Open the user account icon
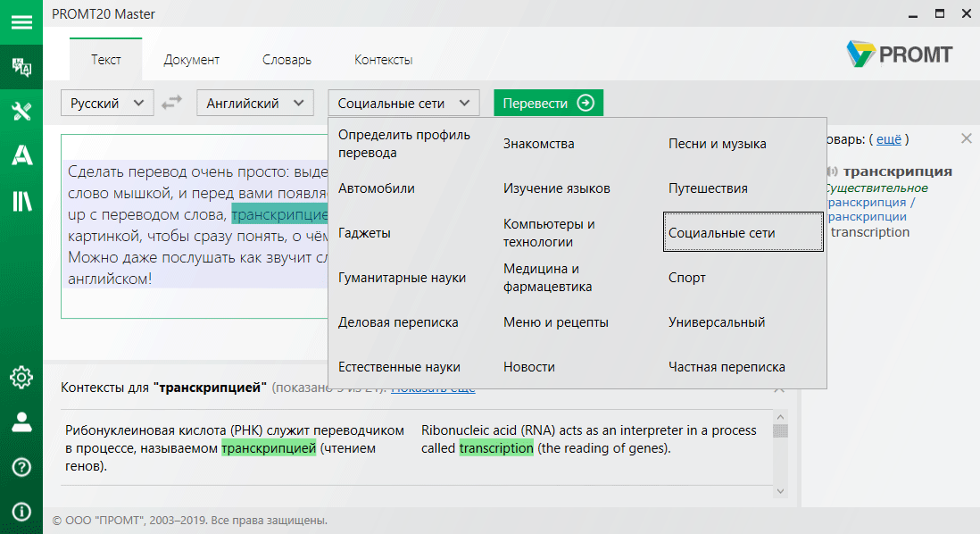The image size is (980, 534). tap(21, 422)
